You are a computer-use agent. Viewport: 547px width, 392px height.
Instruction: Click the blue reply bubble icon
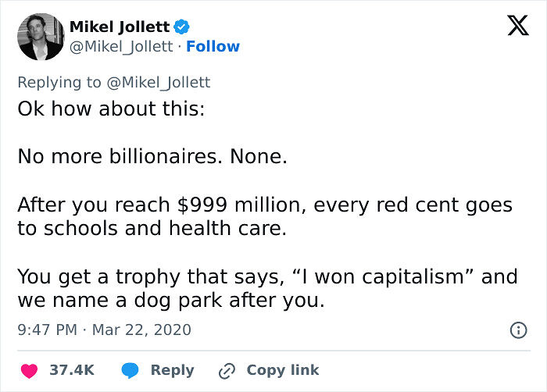130,370
